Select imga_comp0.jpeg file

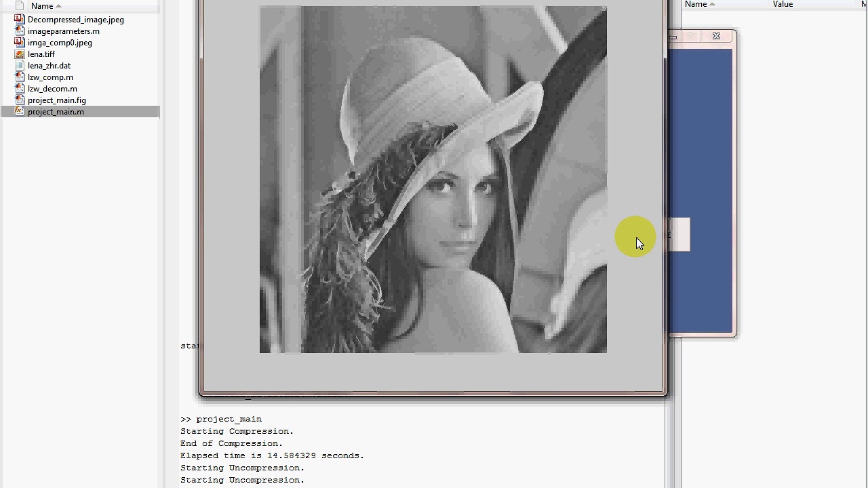coord(60,43)
